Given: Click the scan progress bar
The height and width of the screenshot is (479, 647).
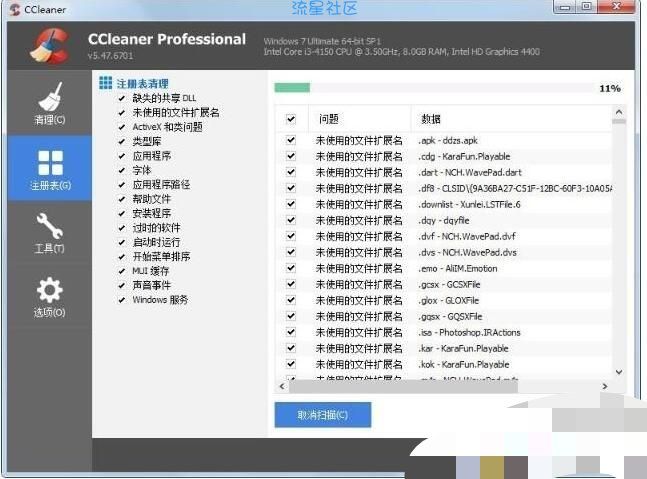Looking at the screenshot, I should coord(434,88).
